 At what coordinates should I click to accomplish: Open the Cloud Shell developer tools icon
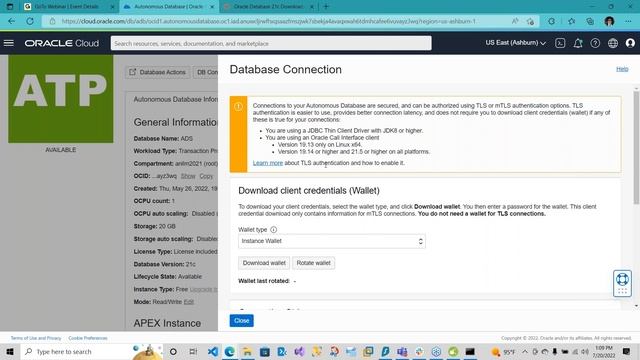560,43
